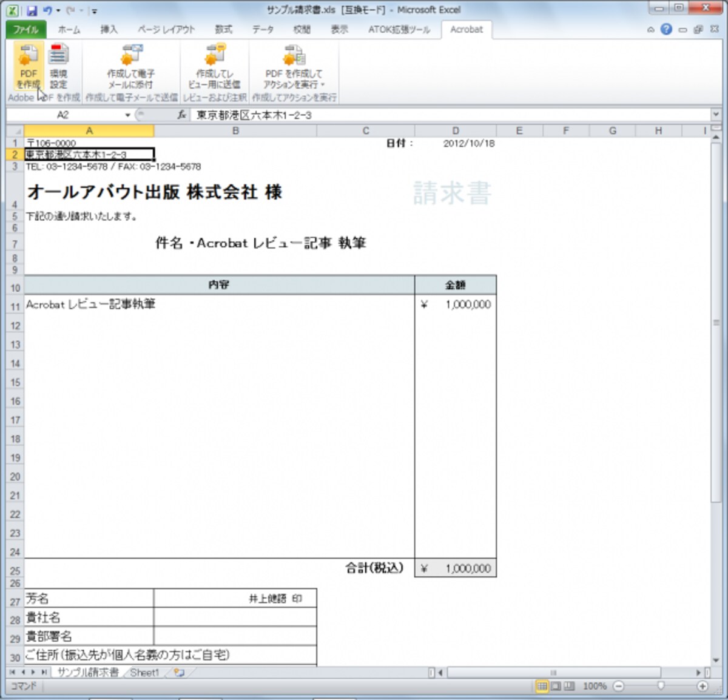The width and height of the screenshot is (728, 700).
Task: Click the zoom in plus button
Action: tap(703, 686)
